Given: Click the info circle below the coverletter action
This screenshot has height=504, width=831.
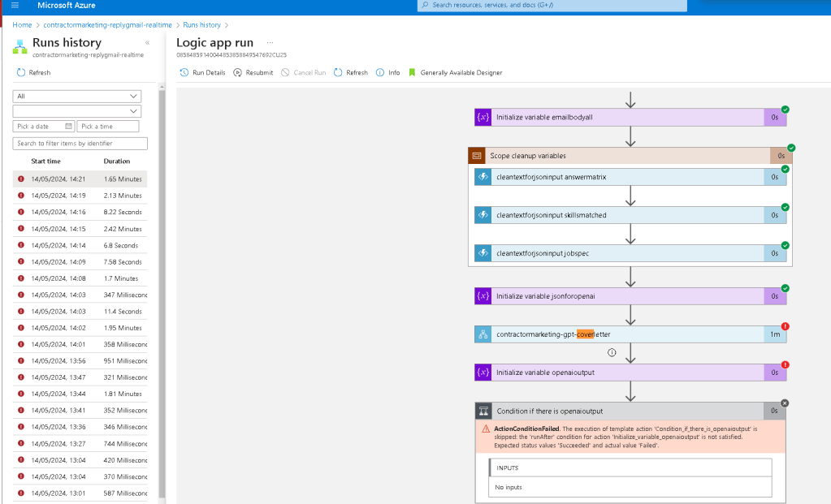Looking at the screenshot, I should [612, 352].
